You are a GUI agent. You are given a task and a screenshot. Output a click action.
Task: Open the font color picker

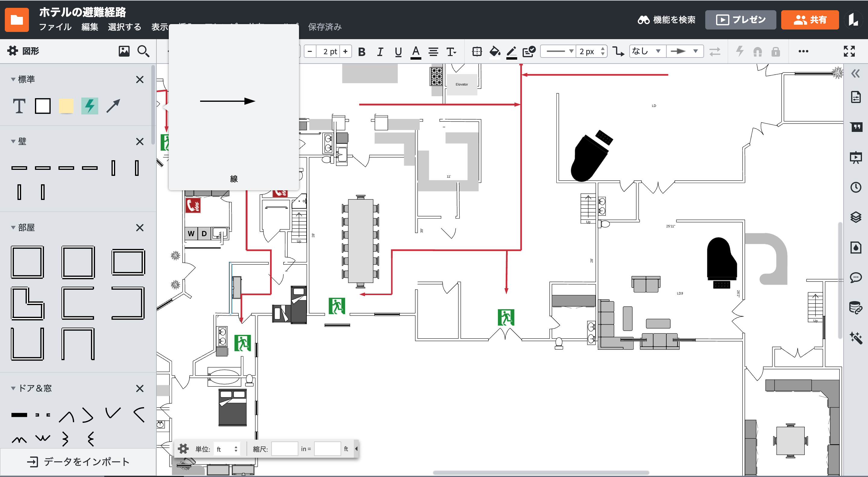tap(416, 52)
